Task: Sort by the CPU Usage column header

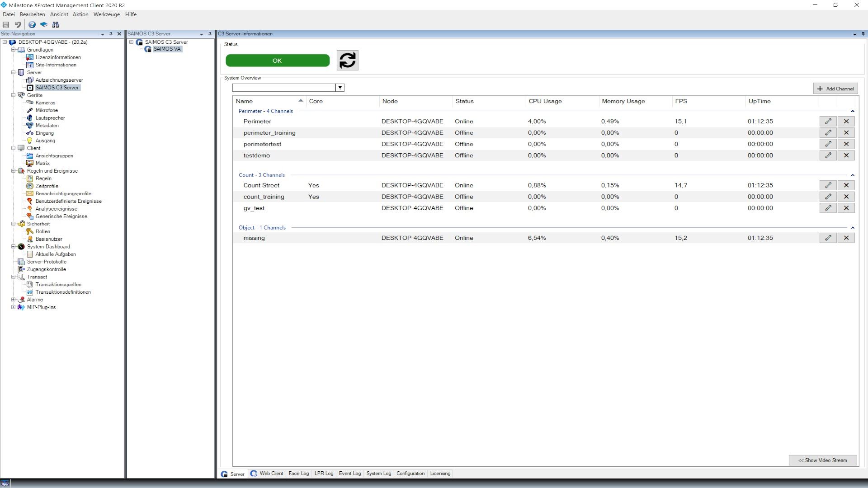Action: pyautogui.click(x=562, y=101)
